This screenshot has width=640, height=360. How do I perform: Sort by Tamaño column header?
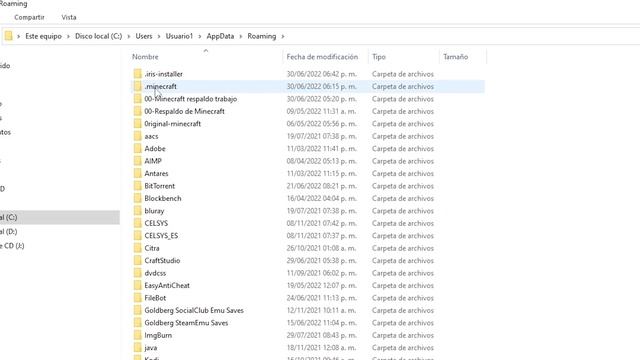456,57
